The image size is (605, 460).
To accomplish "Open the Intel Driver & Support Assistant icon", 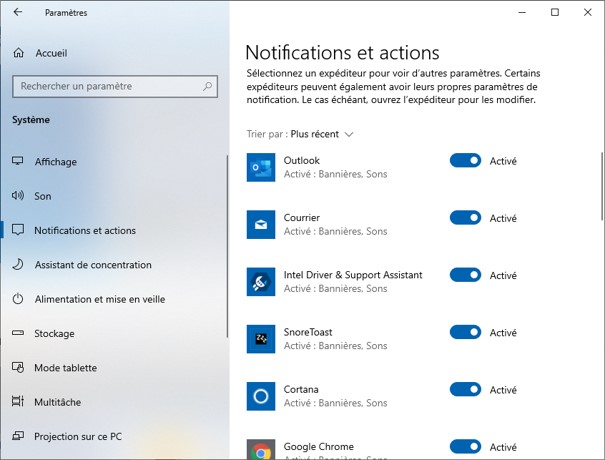I will pyautogui.click(x=261, y=282).
